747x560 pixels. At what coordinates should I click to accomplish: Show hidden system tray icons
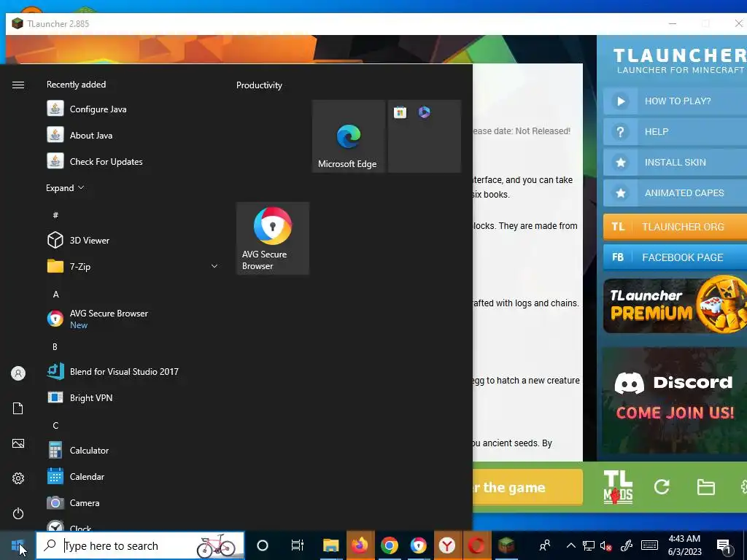(570, 545)
